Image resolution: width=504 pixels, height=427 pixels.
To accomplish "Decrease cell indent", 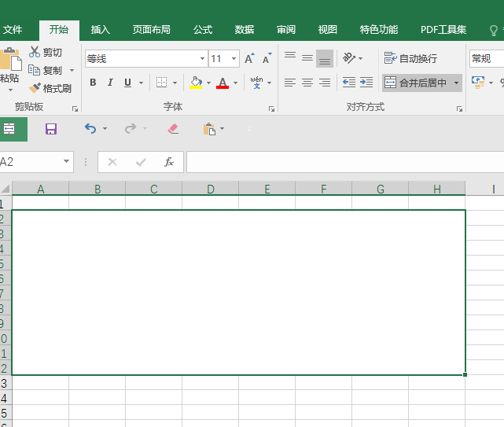I will coord(349,83).
